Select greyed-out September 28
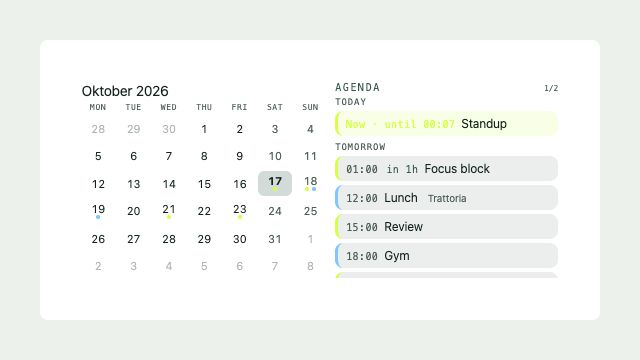 point(98,129)
